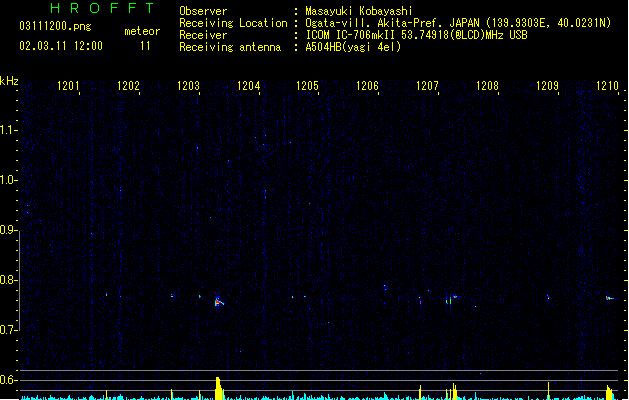Viewport: 629px width, 400px height.
Task: Click the tallest yellow power spike after 1203
Action: pos(219,388)
